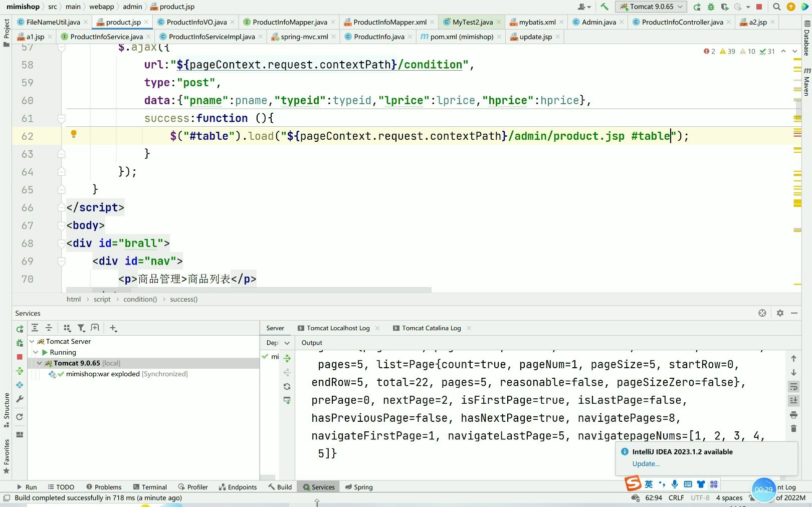Click the intention lightbulb on line 62

pos(74,134)
